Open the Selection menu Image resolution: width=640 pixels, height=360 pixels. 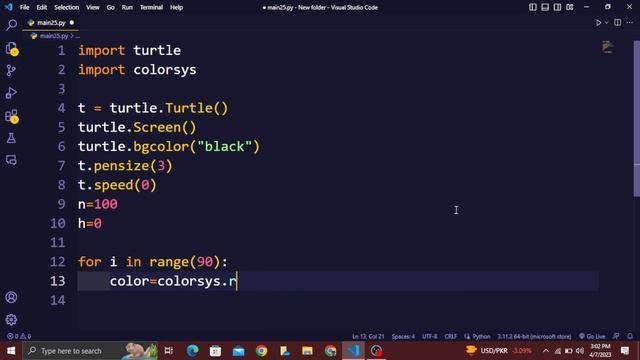coord(67,7)
